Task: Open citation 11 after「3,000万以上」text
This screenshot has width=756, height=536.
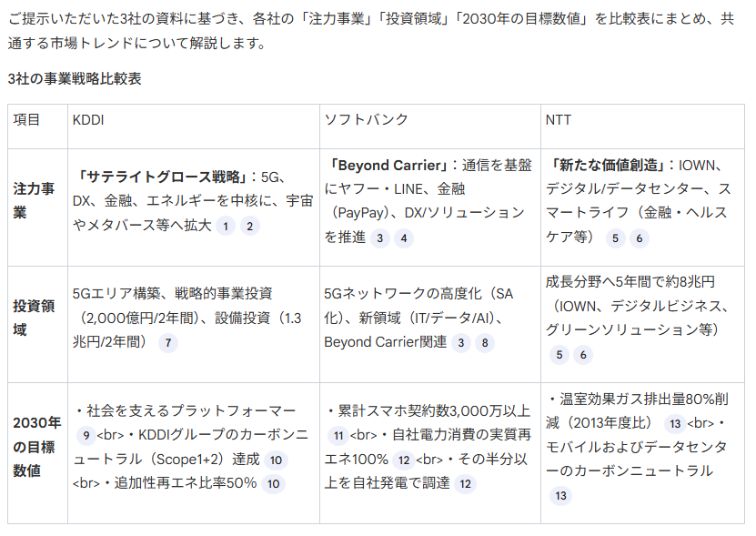Action: tap(338, 436)
